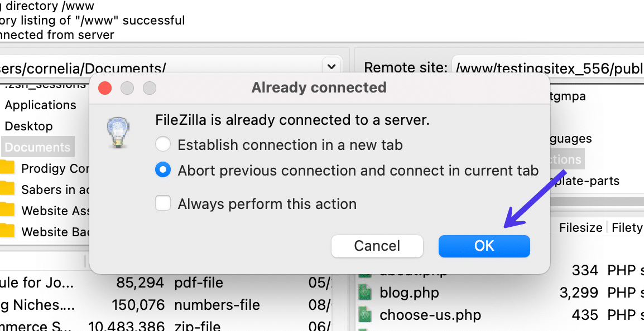Click the lightbulb info icon in dialog

pos(119,133)
